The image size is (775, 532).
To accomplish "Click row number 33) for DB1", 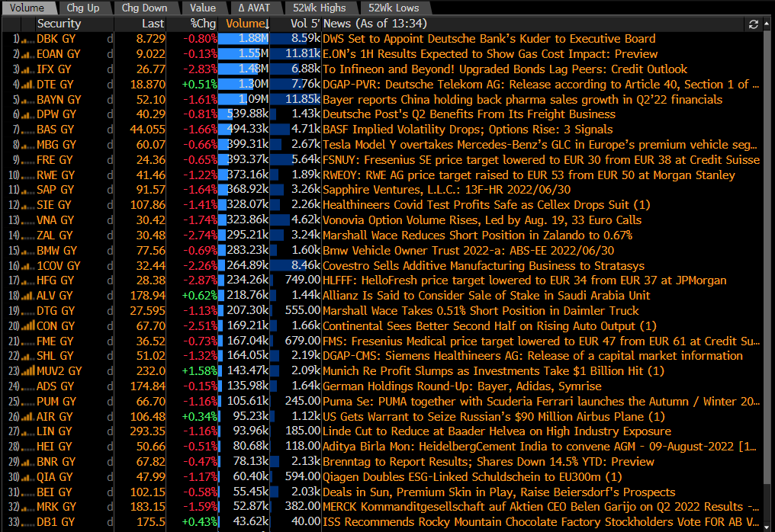I will click(x=14, y=522).
